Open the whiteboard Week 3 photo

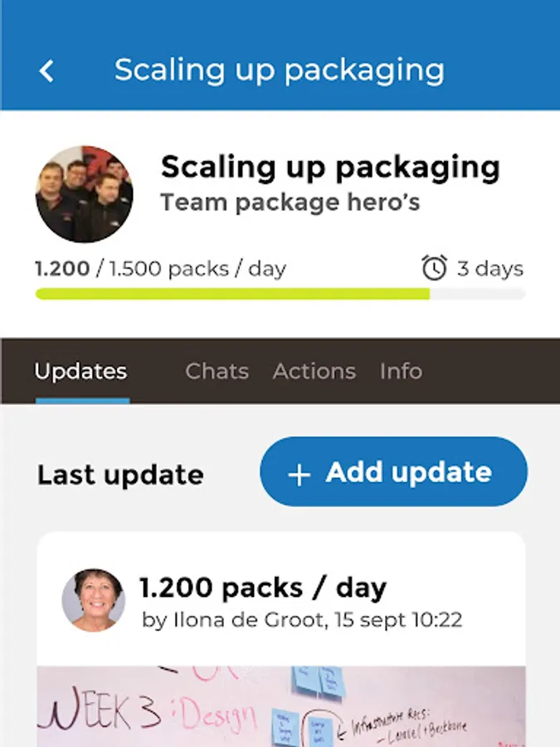click(280, 705)
